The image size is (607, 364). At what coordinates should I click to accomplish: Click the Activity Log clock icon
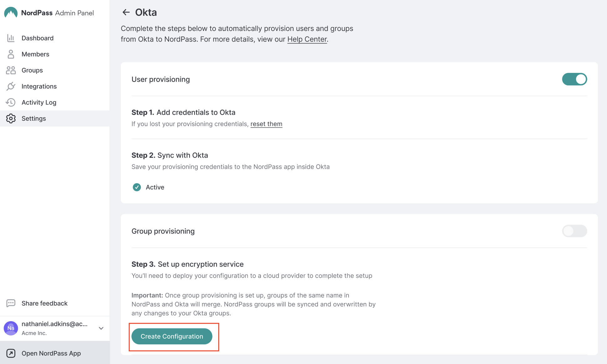[11, 102]
